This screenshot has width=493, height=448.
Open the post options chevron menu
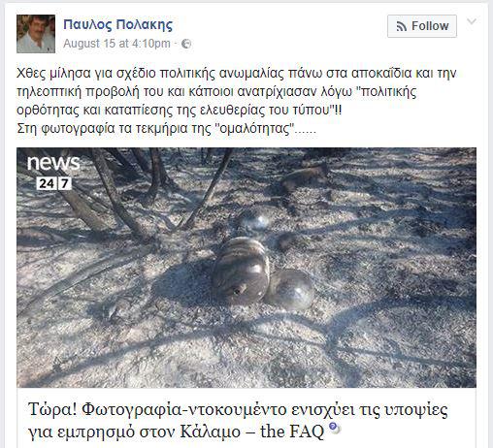pos(472,22)
